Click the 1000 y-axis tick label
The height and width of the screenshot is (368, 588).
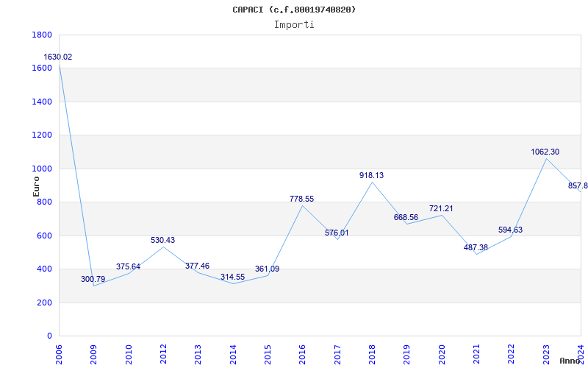[x=42, y=169]
